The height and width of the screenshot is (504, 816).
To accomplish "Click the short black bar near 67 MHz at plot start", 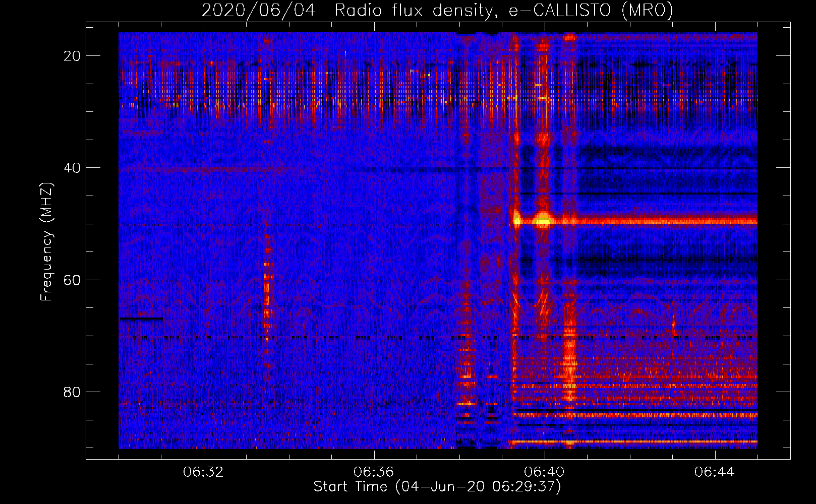I will pyautogui.click(x=141, y=319).
